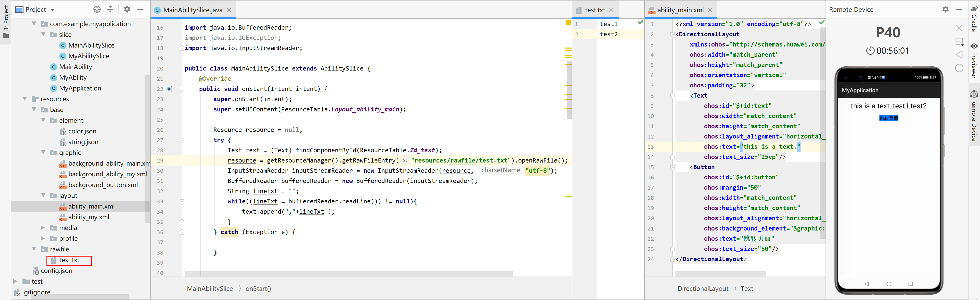Open the 1: Project vertical tool tab
Image resolution: width=980 pixels, height=300 pixels.
coord(6,21)
